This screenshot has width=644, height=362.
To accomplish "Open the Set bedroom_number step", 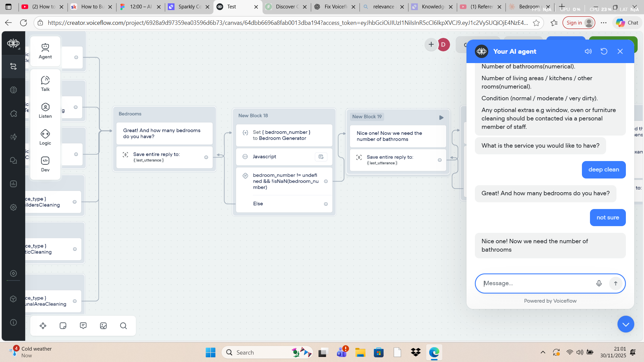I will coord(284,135).
